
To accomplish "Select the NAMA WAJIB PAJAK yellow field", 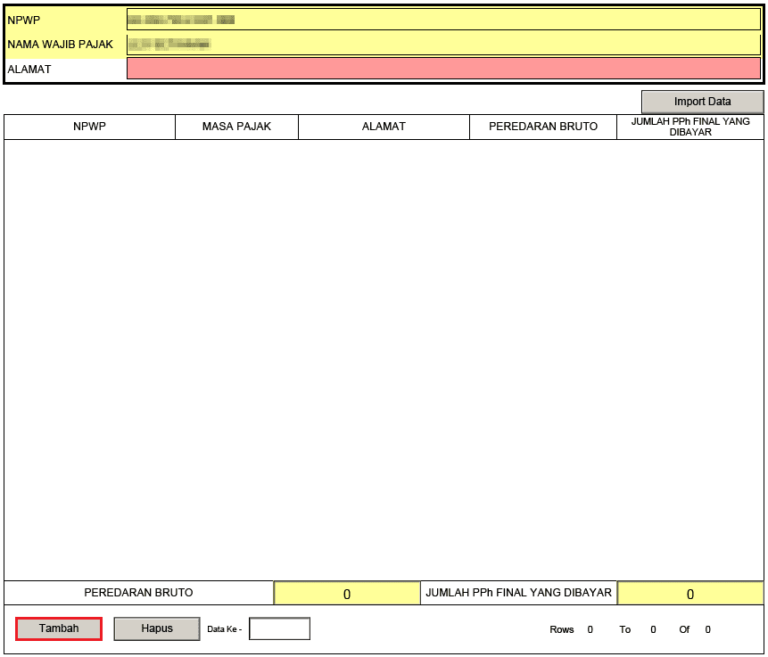I will 443,44.
